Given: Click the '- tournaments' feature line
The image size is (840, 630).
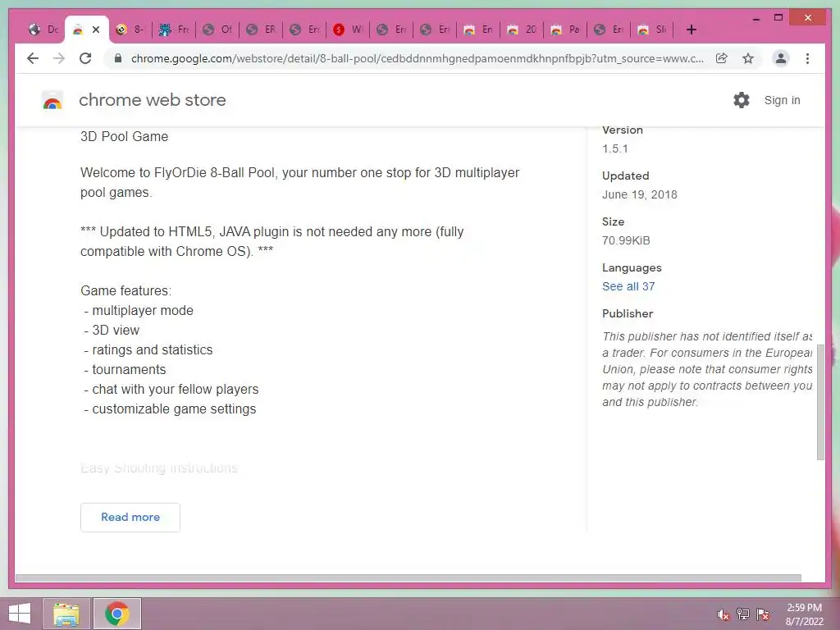Looking at the screenshot, I should click(x=125, y=370).
